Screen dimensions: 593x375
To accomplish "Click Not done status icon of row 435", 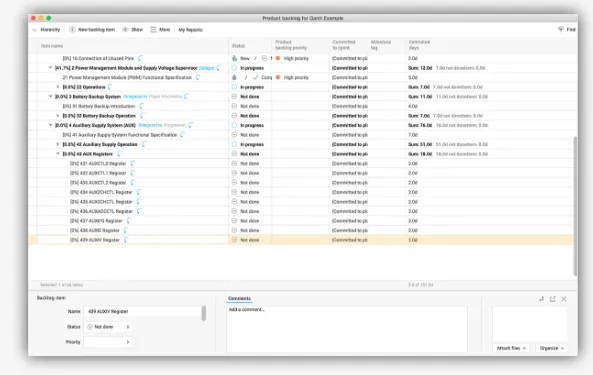I will pyautogui.click(x=234, y=201).
